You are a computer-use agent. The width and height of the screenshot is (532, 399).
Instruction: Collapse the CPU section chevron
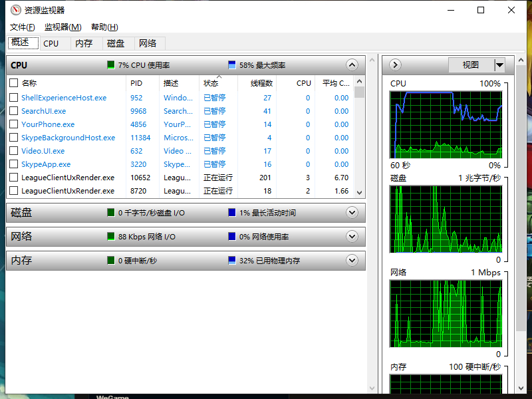tap(352, 65)
